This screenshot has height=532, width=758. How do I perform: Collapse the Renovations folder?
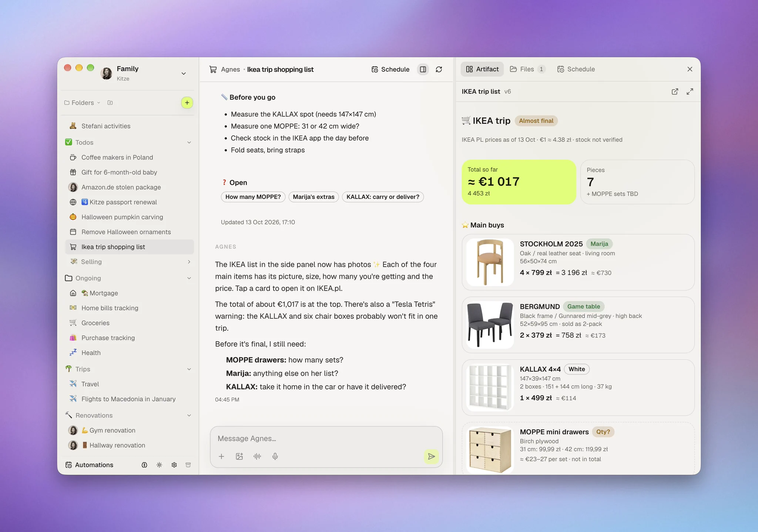pyautogui.click(x=189, y=415)
